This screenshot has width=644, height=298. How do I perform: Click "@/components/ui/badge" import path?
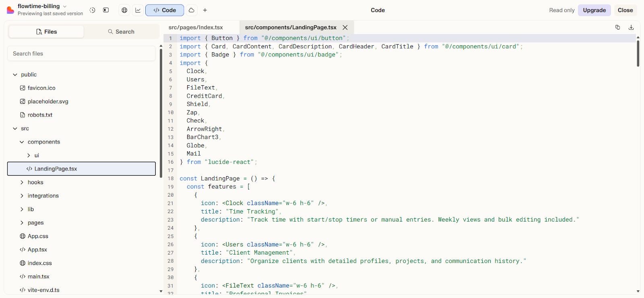point(298,55)
